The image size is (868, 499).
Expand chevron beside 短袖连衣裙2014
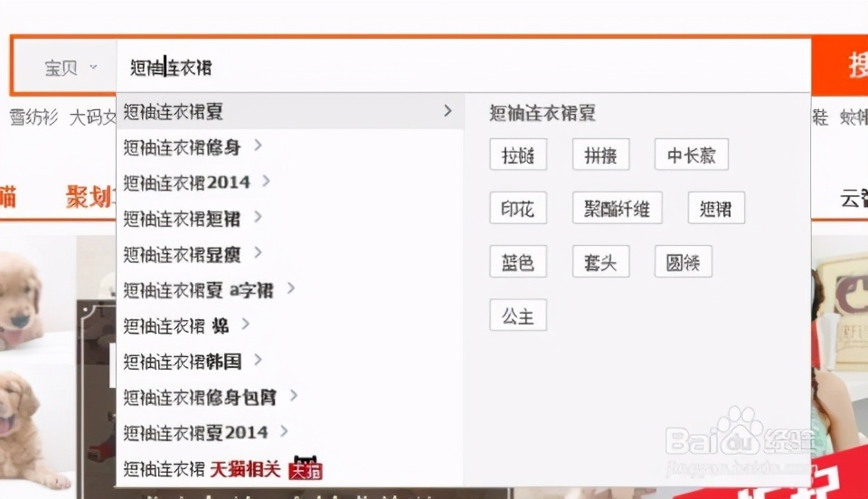click(x=266, y=181)
